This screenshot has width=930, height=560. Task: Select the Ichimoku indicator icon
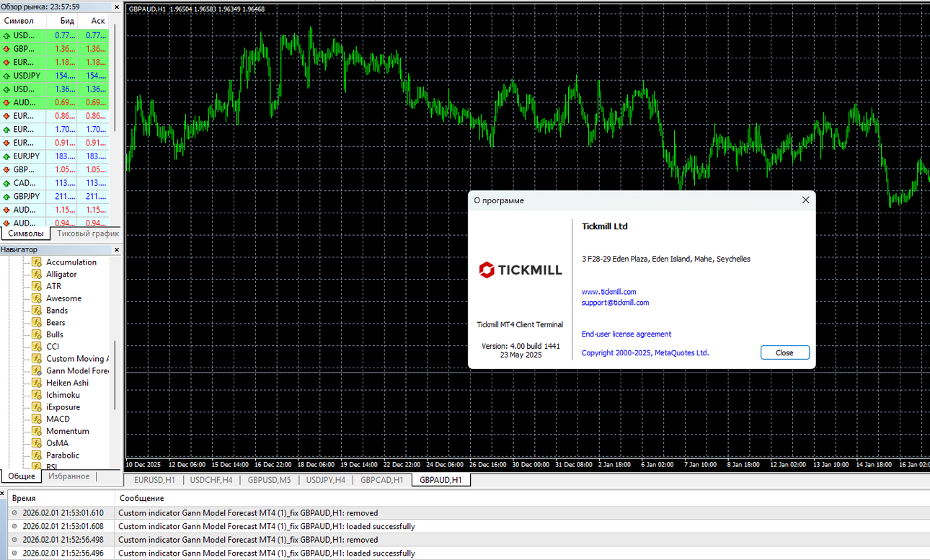(37, 395)
